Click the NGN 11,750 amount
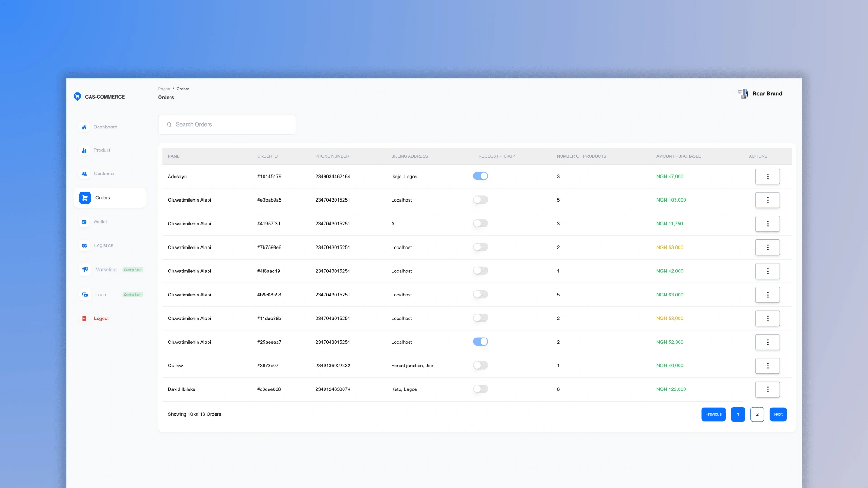868x488 pixels. [x=670, y=224]
